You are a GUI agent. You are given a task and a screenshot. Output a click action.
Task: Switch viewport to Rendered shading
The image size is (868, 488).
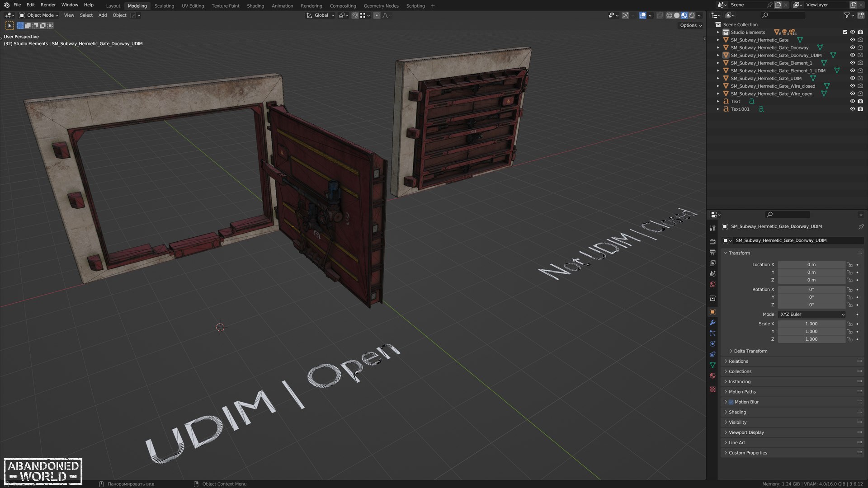click(x=692, y=15)
